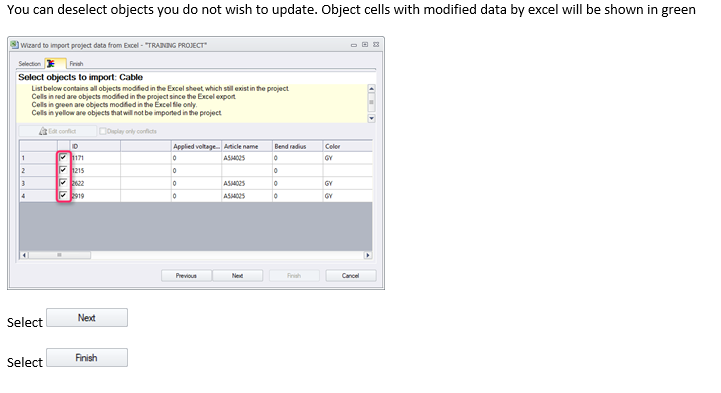Click the horizontal scrollbar thumb in the table
Image resolution: width=721 pixels, height=393 pixels.
point(59,255)
